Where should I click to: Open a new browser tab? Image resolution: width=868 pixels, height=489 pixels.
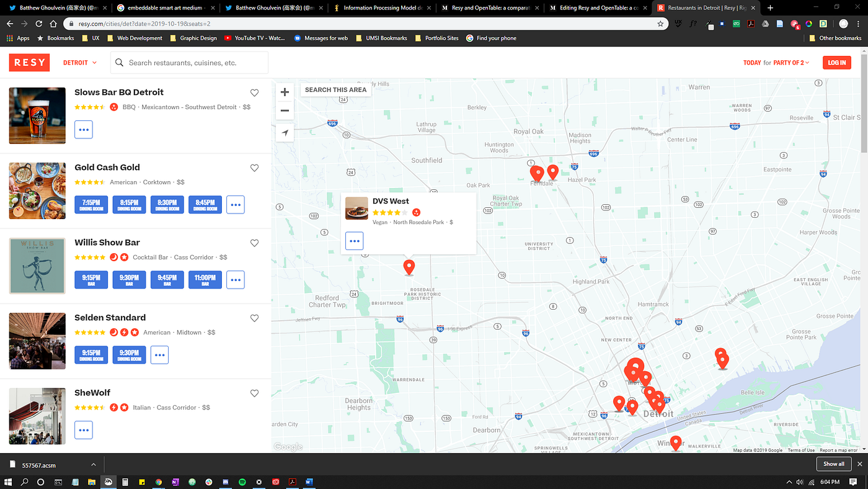pos(770,8)
